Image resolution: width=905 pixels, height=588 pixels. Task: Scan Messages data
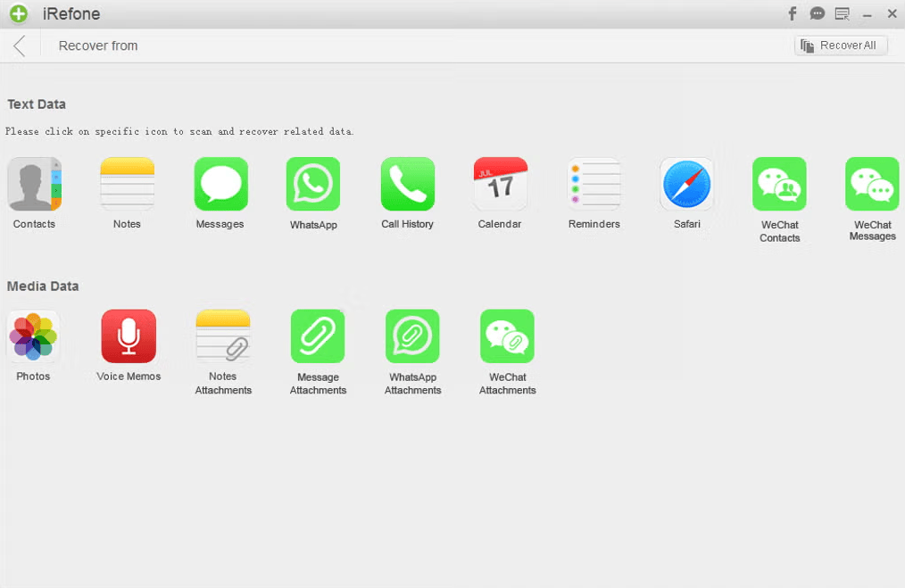pyautogui.click(x=221, y=184)
